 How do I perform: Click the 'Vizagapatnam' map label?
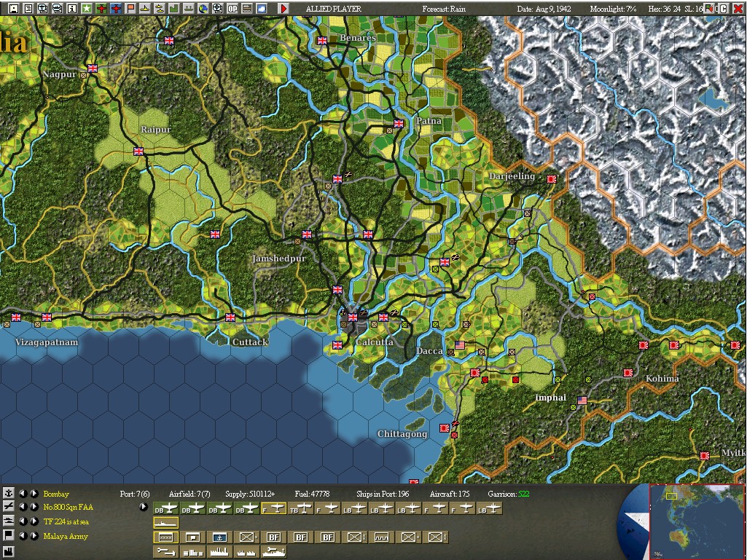pyautogui.click(x=47, y=342)
